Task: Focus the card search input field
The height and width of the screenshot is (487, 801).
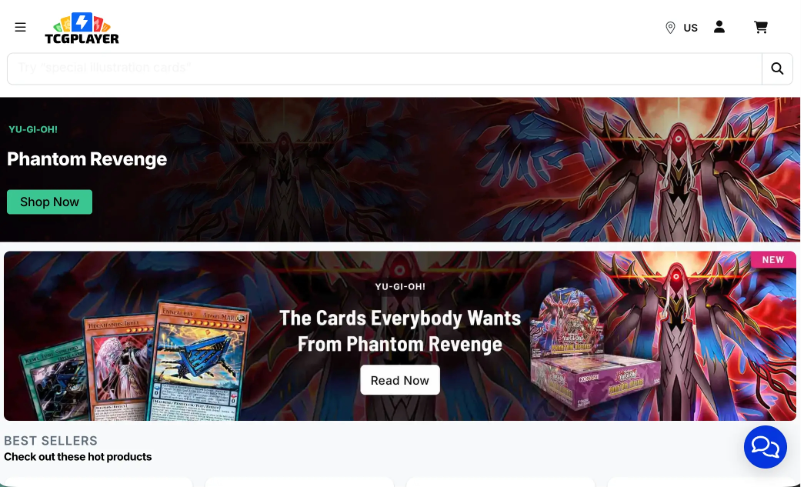Action: pyautogui.click(x=385, y=68)
